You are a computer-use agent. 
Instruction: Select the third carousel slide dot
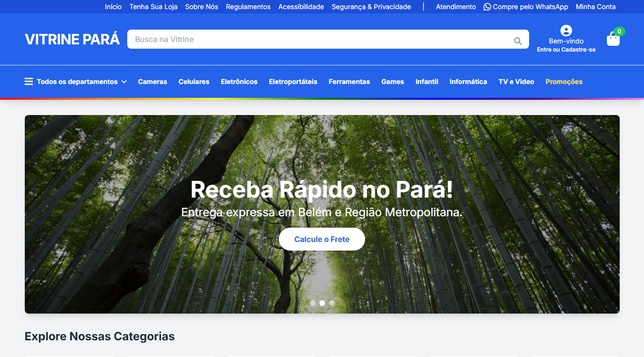pos(332,303)
